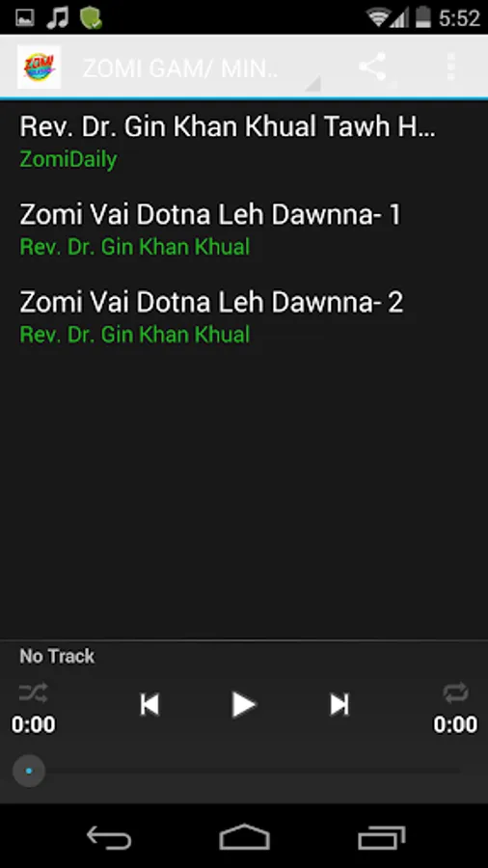Tap the Android back navigation button
The height and width of the screenshot is (868, 488).
pyautogui.click(x=109, y=837)
